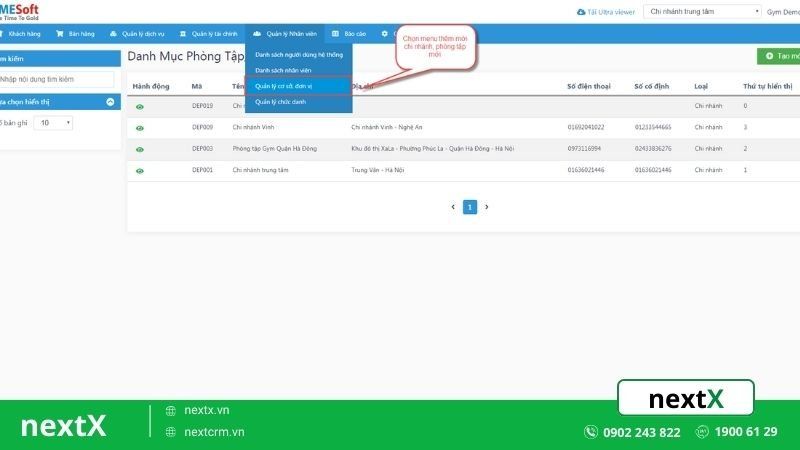
Task: Go to the previous page arrow
Action: [453, 207]
